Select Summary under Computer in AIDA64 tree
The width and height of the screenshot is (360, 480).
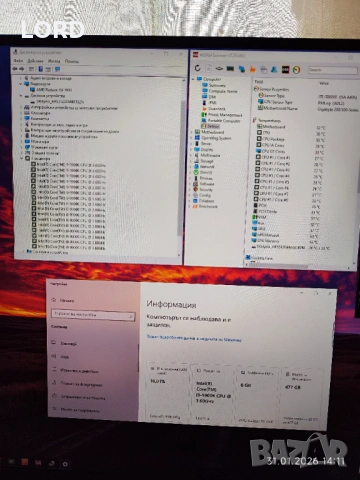pos(217,85)
